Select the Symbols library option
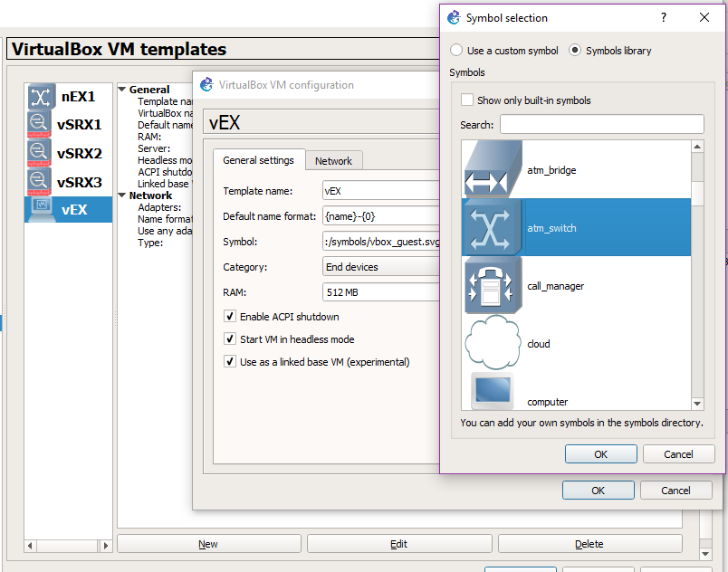 [610, 50]
